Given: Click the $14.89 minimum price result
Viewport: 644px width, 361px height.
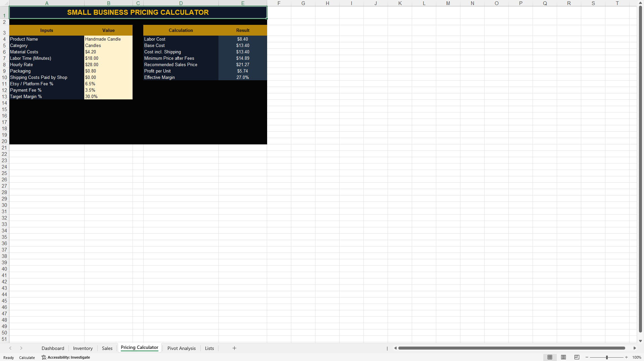Looking at the screenshot, I should 243,58.
